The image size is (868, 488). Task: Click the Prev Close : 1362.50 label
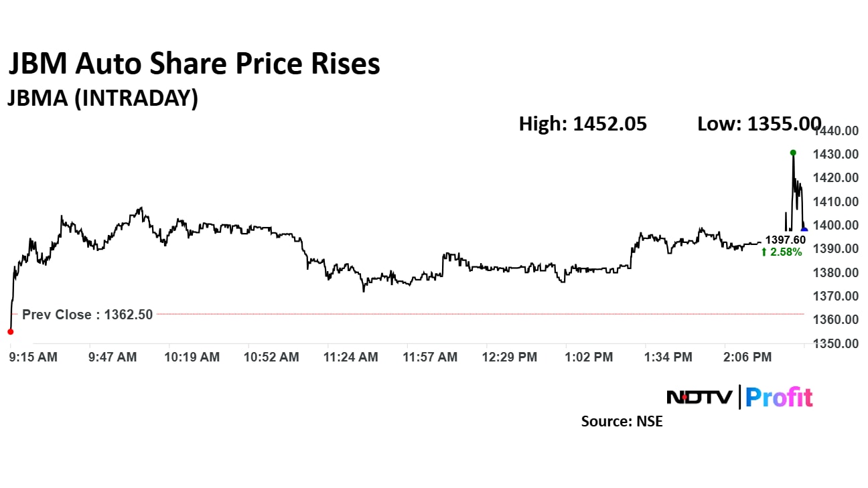point(87,314)
